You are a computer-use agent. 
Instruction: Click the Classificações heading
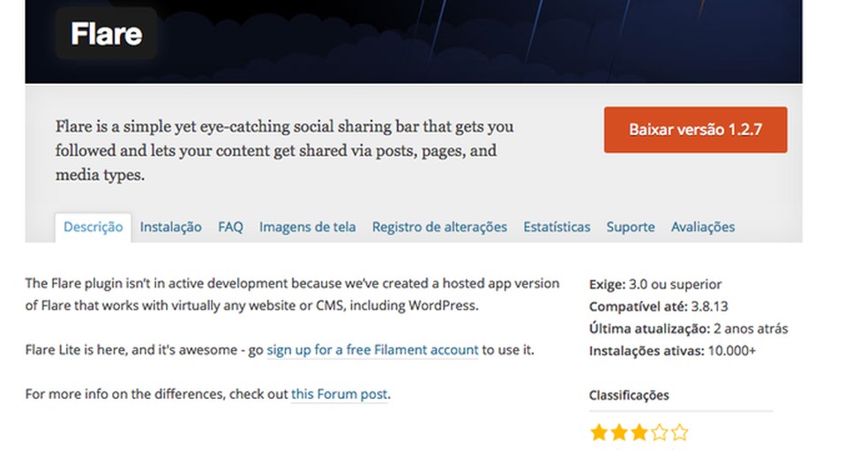pos(629,395)
